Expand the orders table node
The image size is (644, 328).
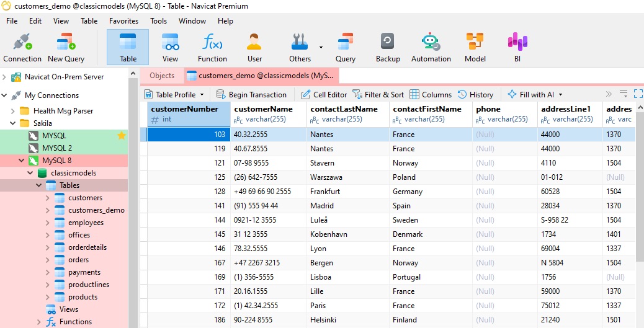(x=47, y=260)
